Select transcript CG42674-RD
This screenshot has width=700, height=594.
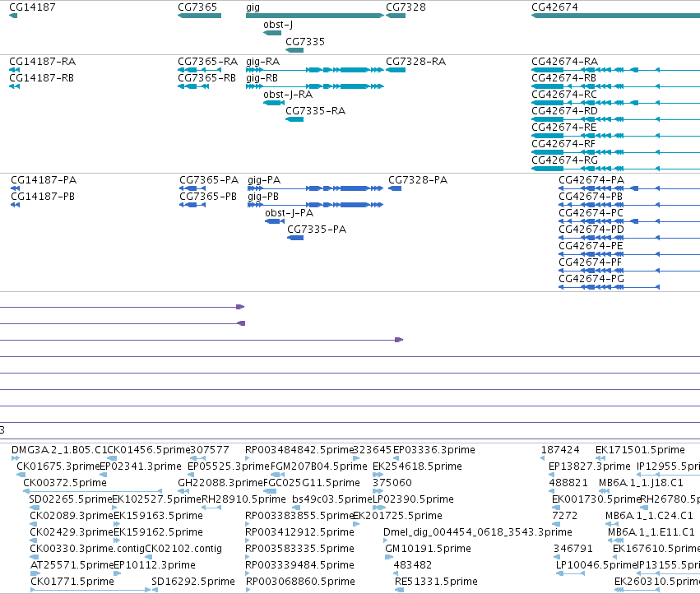point(564,111)
